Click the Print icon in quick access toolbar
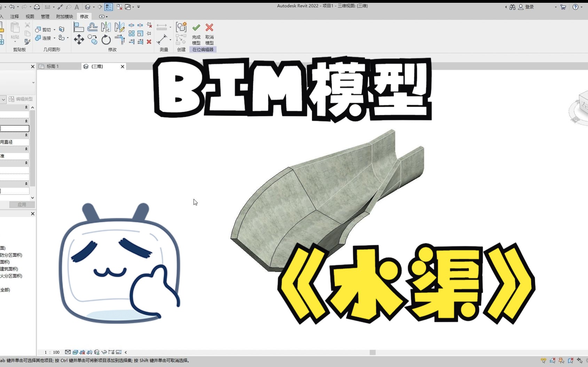The height and width of the screenshot is (367, 588). click(x=37, y=7)
